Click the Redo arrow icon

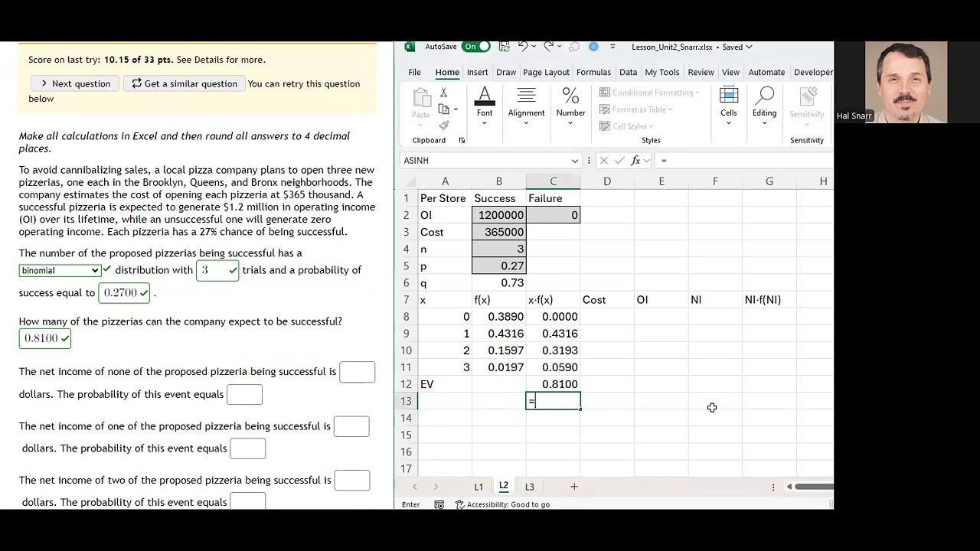pyautogui.click(x=548, y=47)
